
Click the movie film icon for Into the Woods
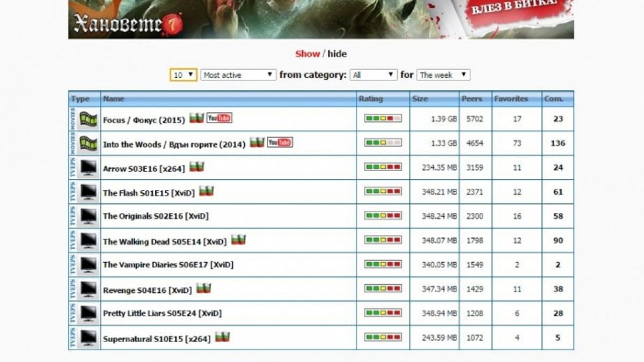(88, 143)
